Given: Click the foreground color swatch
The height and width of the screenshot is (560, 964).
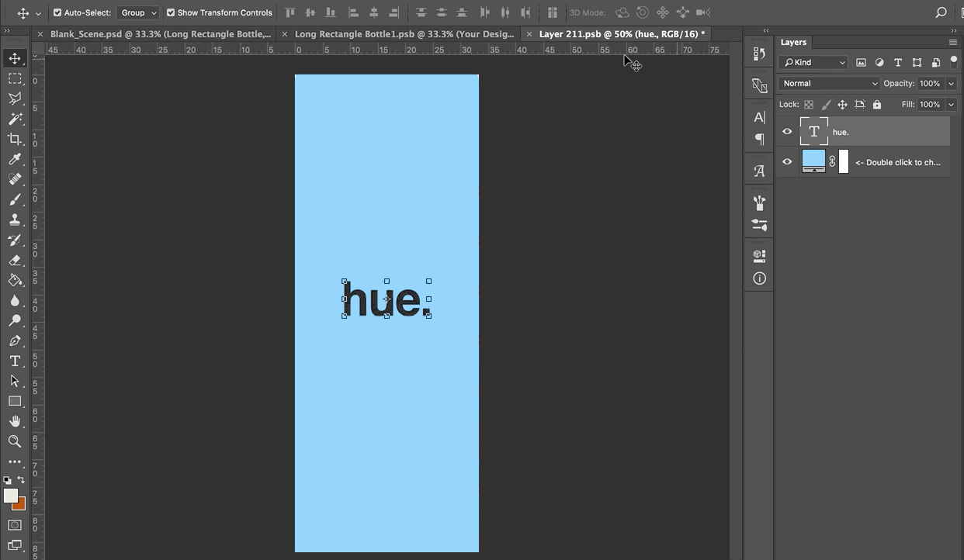Looking at the screenshot, I should pos(10,495).
